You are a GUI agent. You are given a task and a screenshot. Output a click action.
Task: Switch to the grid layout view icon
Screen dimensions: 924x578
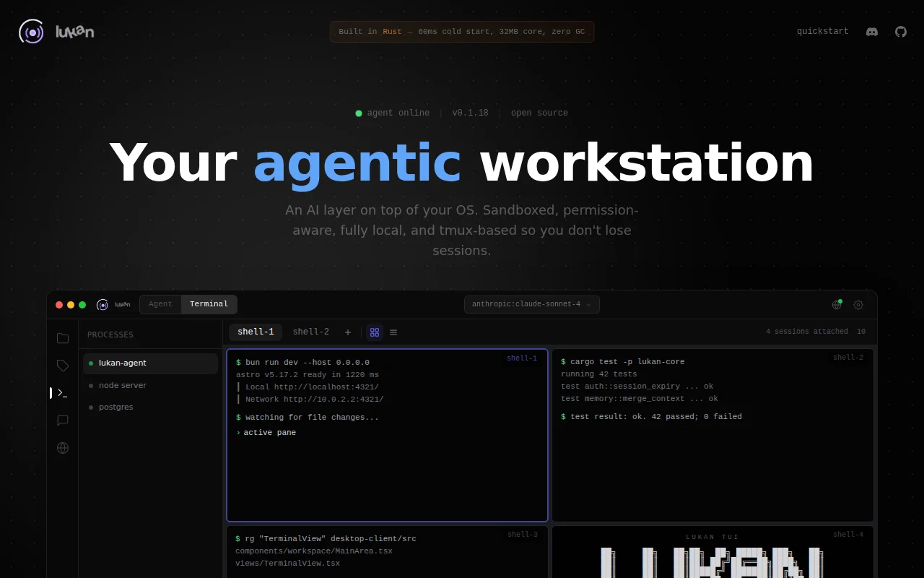[375, 332]
